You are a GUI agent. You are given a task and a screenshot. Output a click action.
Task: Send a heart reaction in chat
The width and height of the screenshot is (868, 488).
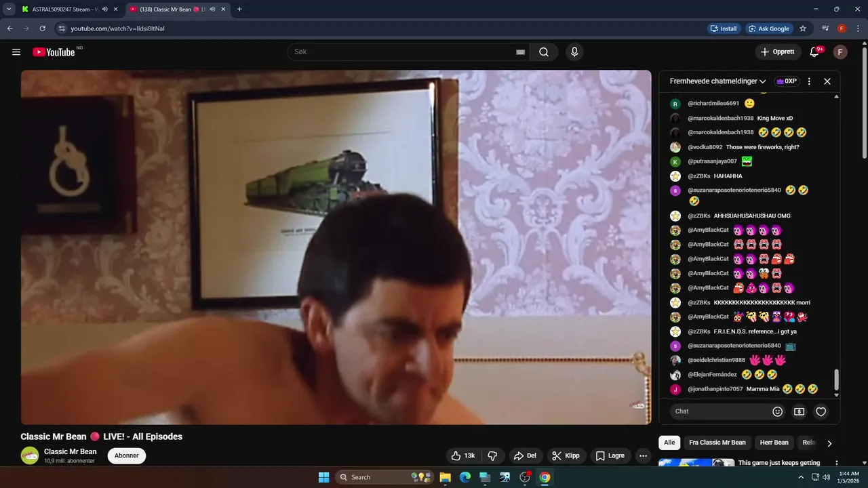click(x=821, y=411)
